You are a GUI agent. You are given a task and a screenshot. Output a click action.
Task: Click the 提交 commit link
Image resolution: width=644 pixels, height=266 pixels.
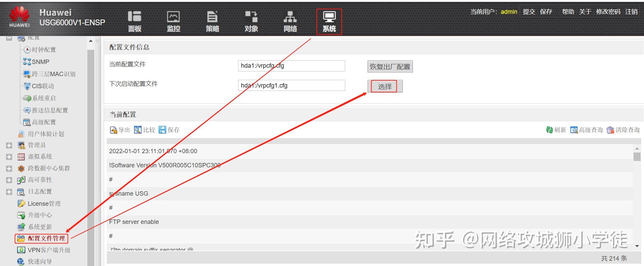click(529, 12)
